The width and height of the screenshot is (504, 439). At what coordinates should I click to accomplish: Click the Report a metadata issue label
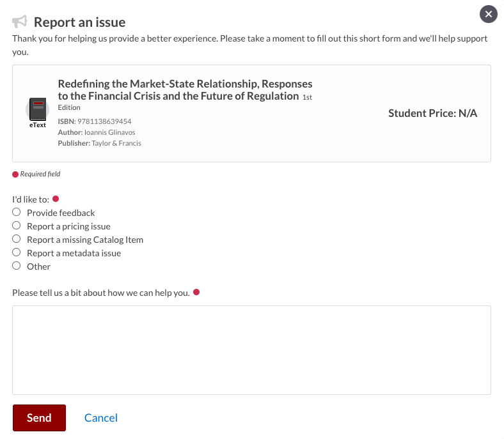pos(74,254)
